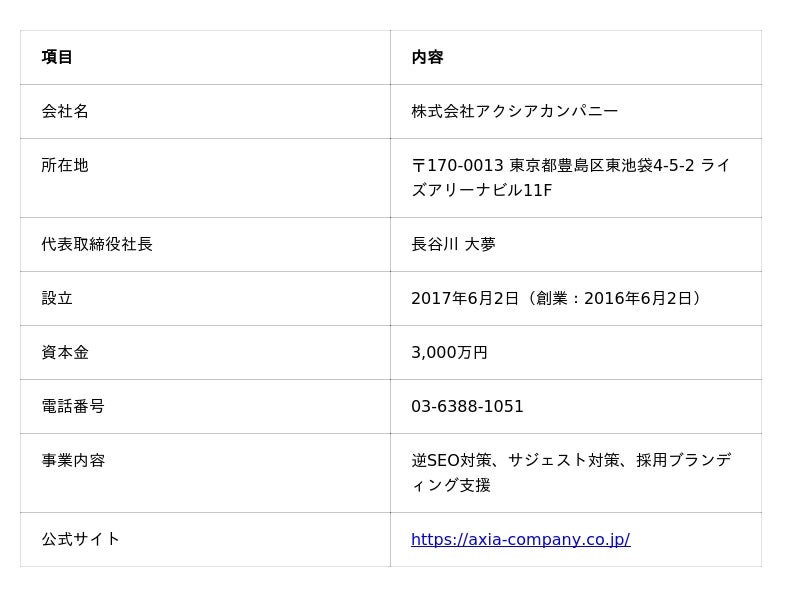Click the postal code 〒170-0013 text
The height and width of the screenshot is (597, 800).
click(457, 165)
